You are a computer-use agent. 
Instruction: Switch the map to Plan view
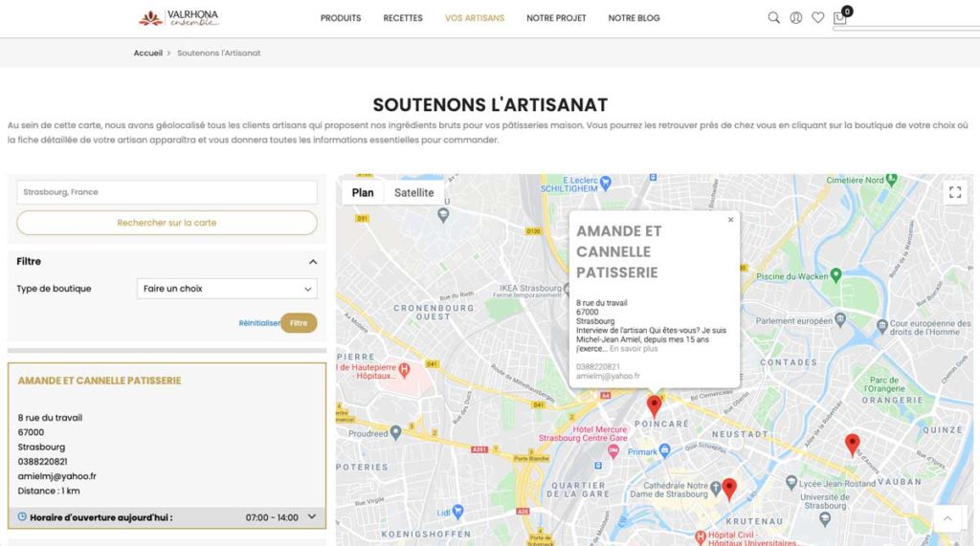point(363,192)
